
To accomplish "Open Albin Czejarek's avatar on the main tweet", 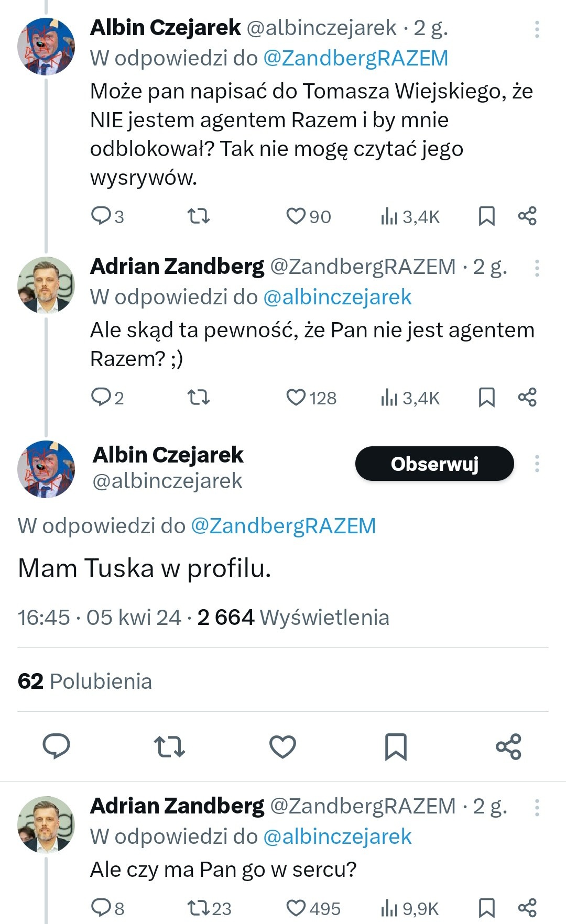I will pos(46,469).
